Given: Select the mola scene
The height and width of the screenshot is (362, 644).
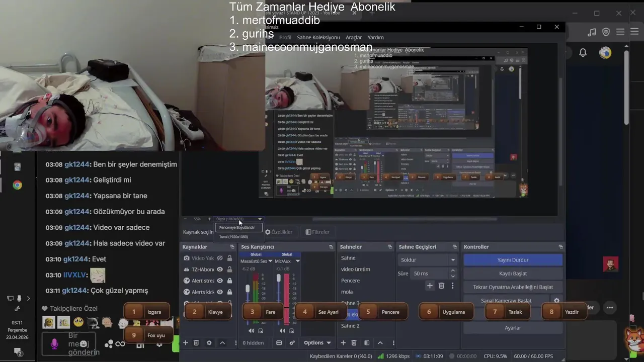Looking at the screenshot, I should (347, 292).
